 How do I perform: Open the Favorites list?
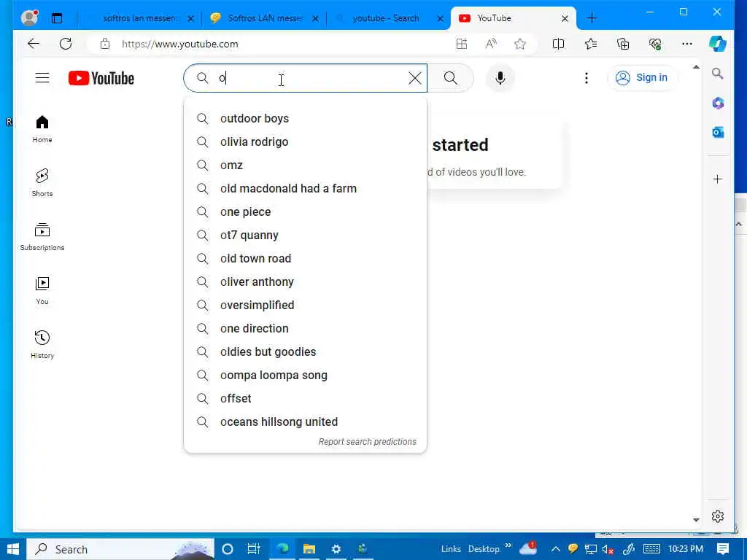pyautogui.click(x=591, y=44)
